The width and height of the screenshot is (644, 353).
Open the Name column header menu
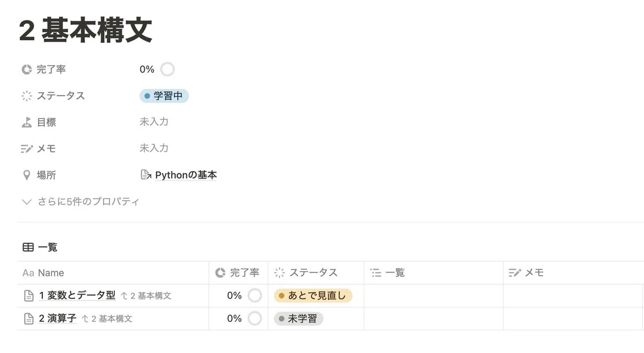[x=113, y=273]
